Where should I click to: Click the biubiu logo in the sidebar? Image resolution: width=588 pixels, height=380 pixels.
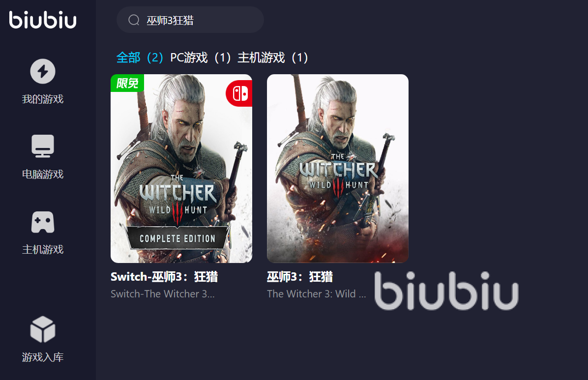[x=43, y=20]
